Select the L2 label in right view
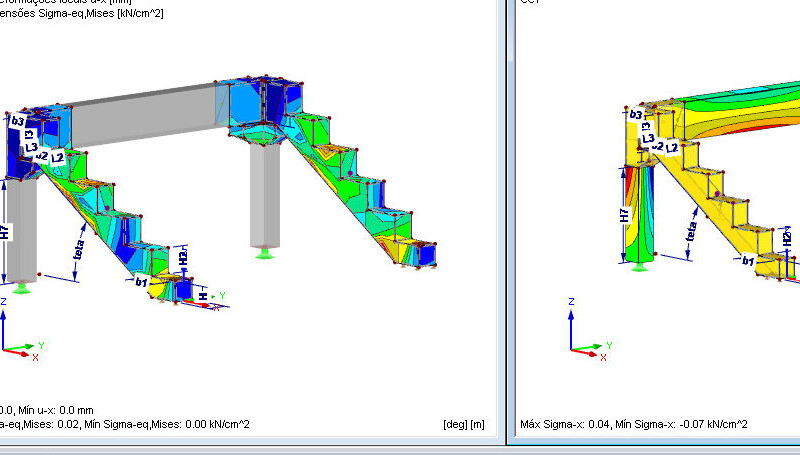800x455 pixels. click(x=672, y=148)
